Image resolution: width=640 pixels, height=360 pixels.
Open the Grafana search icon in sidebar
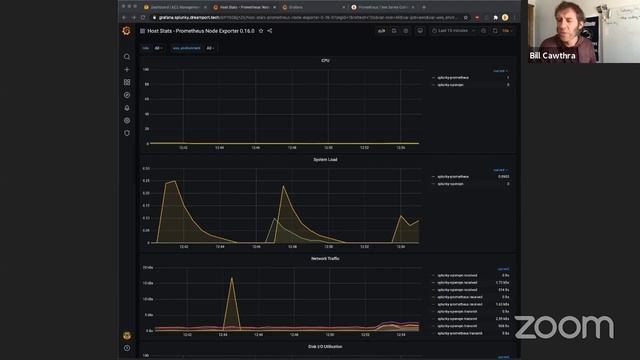(127, 57)
